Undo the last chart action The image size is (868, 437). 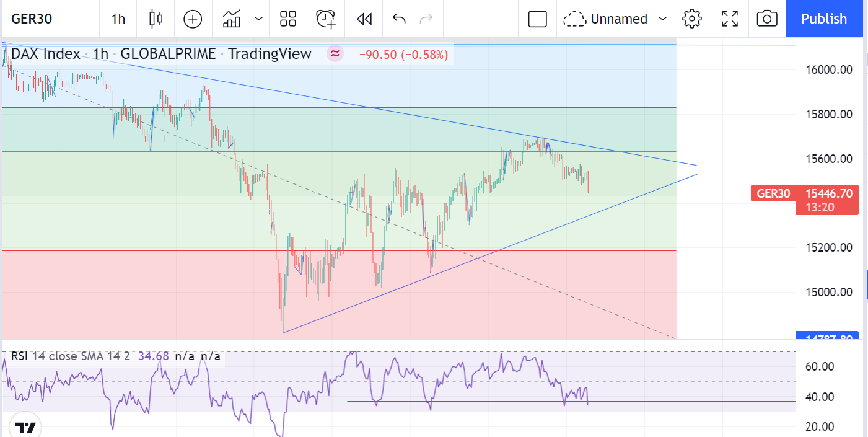coord(399,19)
